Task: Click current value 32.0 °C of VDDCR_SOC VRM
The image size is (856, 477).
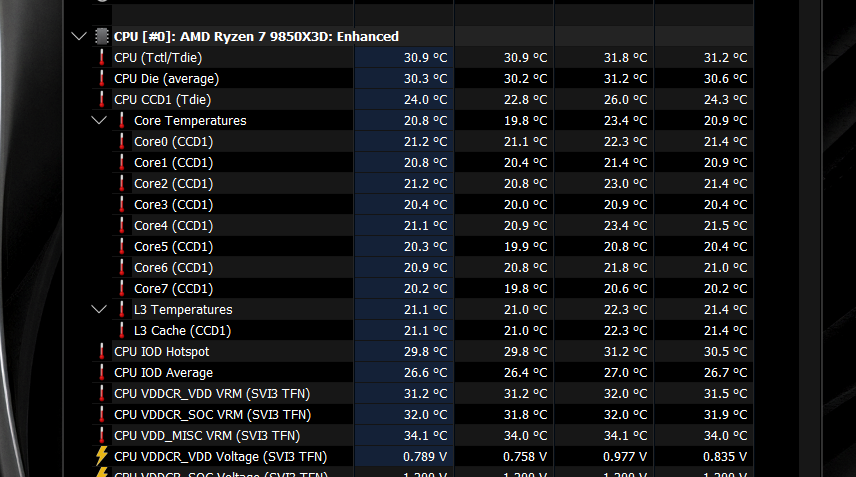Action: [x=425, y=415]
